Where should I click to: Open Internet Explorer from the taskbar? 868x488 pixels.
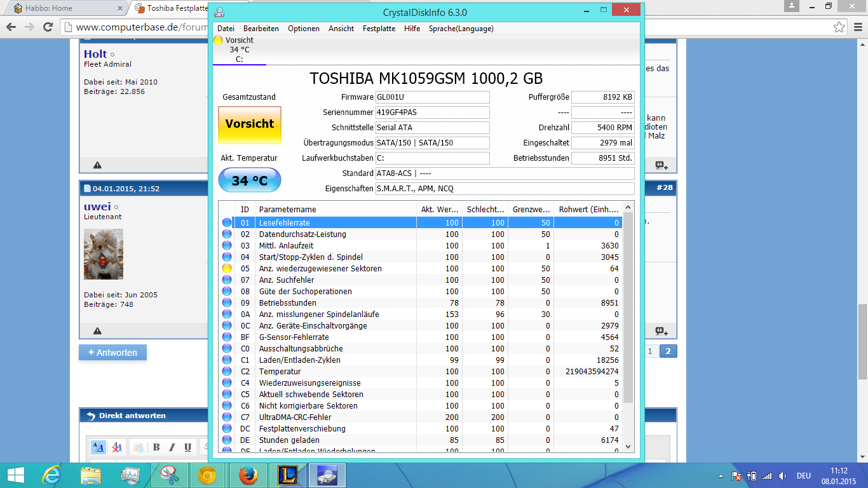point(51,475)
